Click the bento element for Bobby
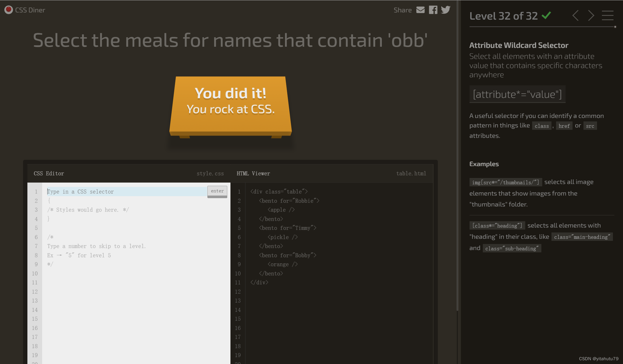The height and width of the screenshot is (364, 623). point(288,255)
